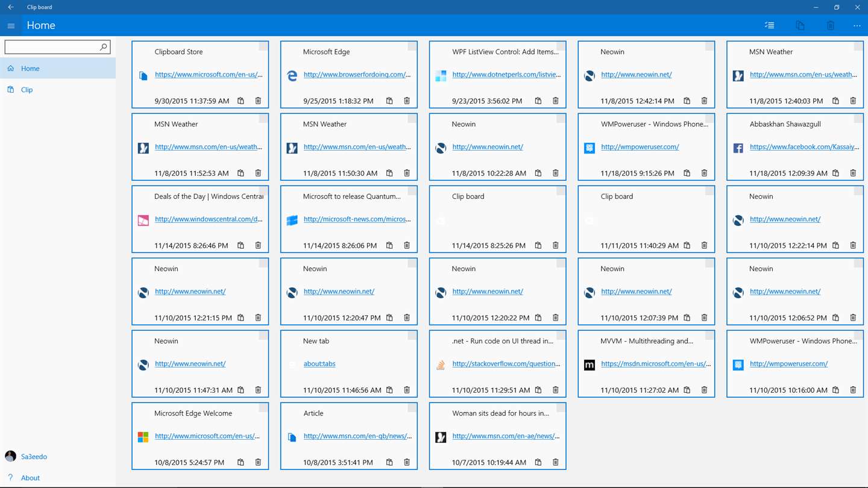Copy the New tab clip
Viewport: 868px width, 488px height.
pyautogui.click(x=389, y=390)
